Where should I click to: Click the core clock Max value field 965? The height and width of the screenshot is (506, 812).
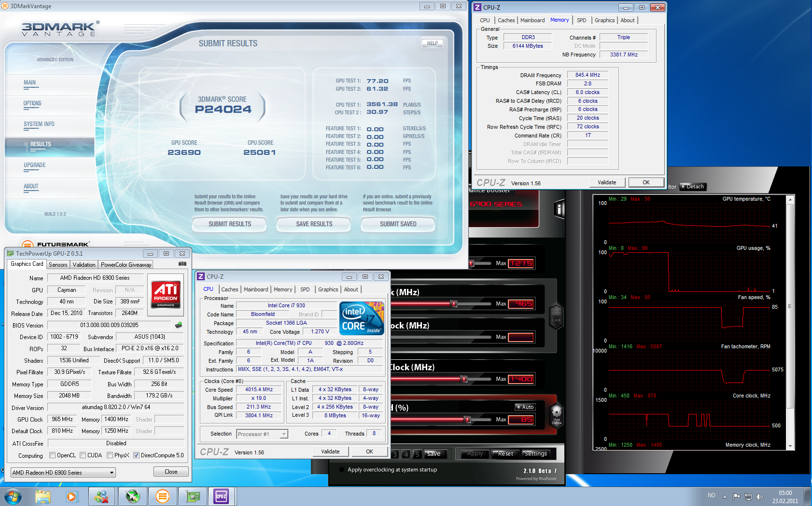(x=521, y=303)
